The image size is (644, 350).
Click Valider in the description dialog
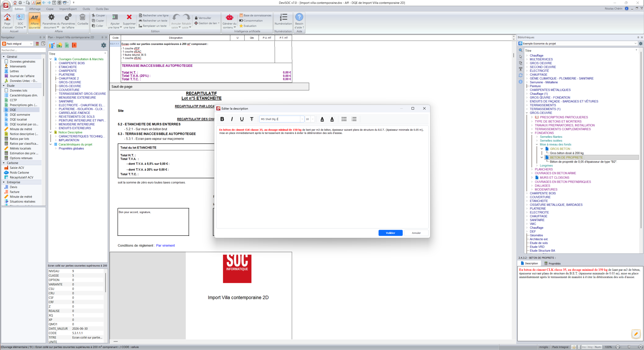coord(390,233)
